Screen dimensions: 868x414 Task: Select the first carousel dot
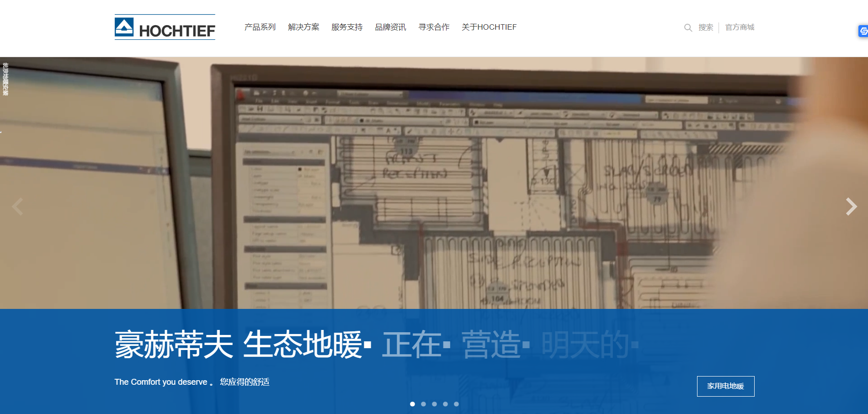pos(412,404)
